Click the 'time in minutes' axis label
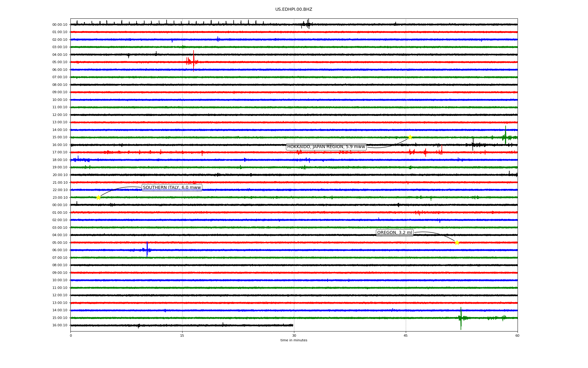 point(294,340)
